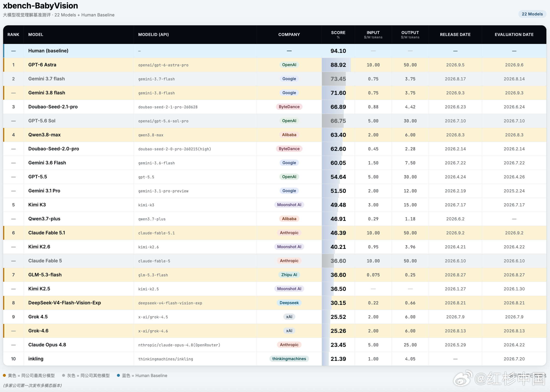Click the score 60.05

click(x=338, y=163)
